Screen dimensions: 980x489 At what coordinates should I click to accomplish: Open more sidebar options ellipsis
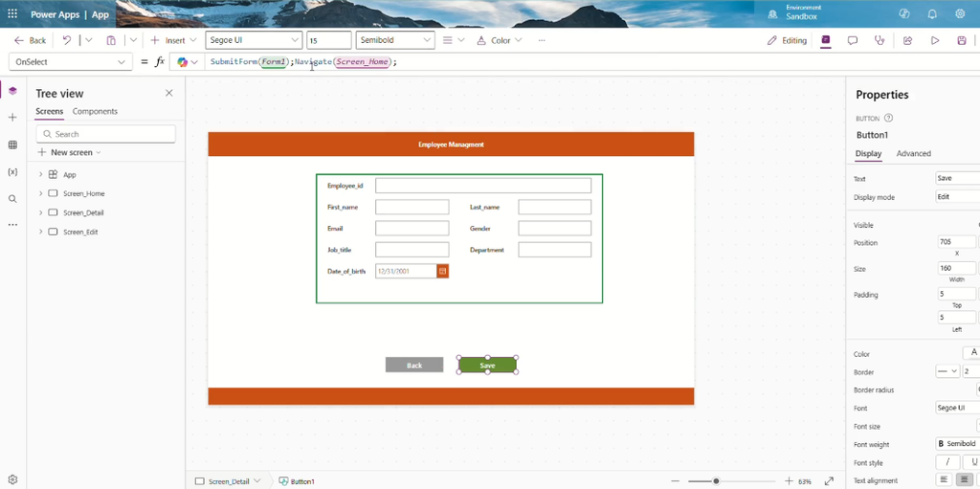(12, 225)
